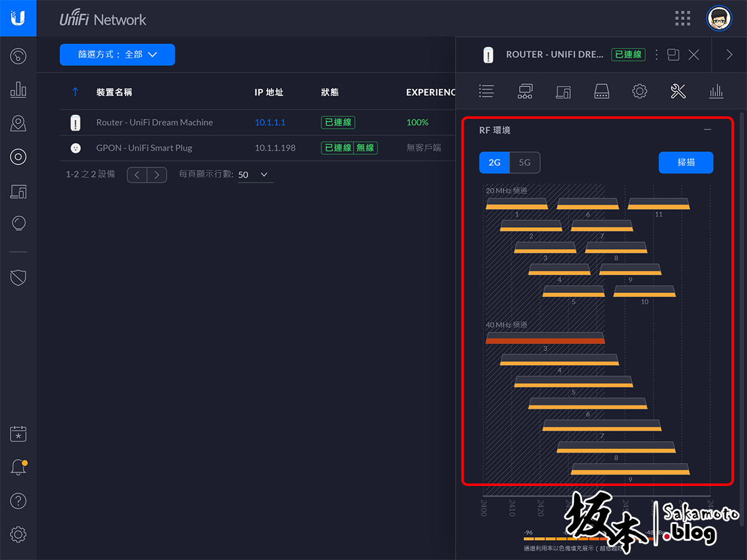Select the 5G band toggle
747x560 pixels.
pyautogui.click(x=525, y=162)
